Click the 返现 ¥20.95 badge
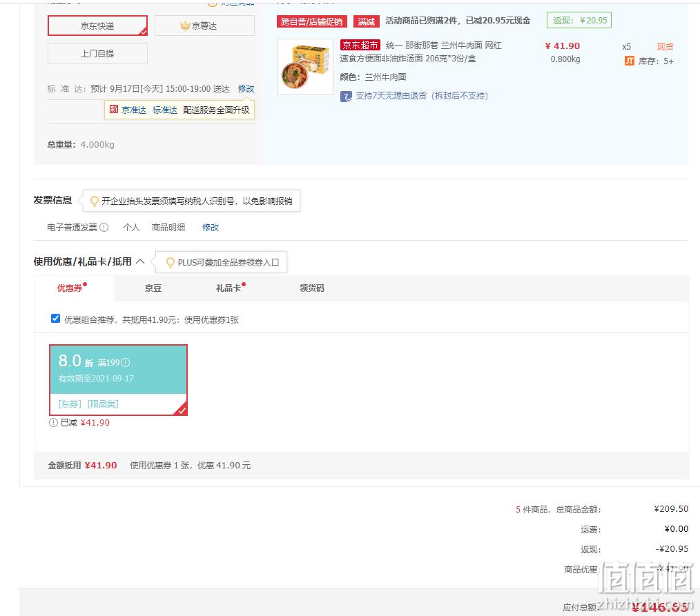This screenshot has height=616, width=700. pyautogui.click(x=579, y=21)
